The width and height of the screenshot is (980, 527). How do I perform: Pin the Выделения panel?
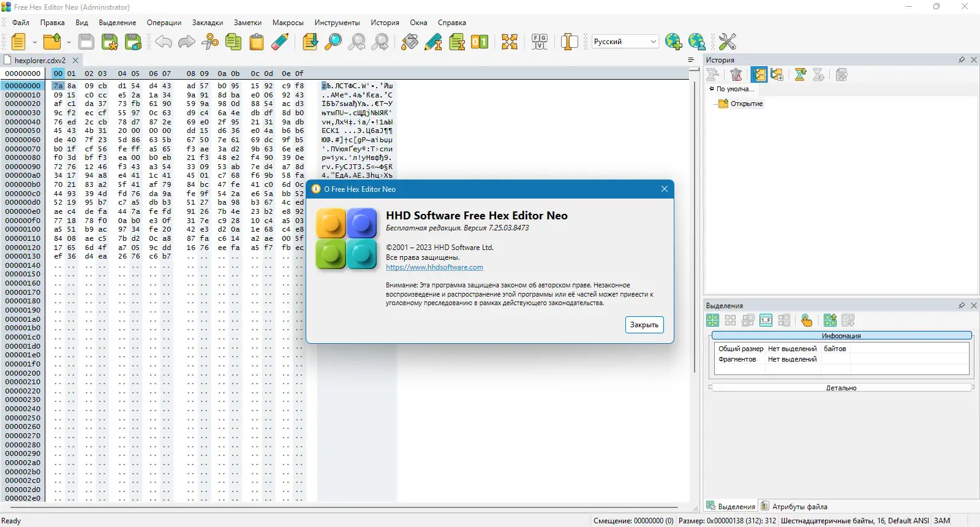[962, 305]
